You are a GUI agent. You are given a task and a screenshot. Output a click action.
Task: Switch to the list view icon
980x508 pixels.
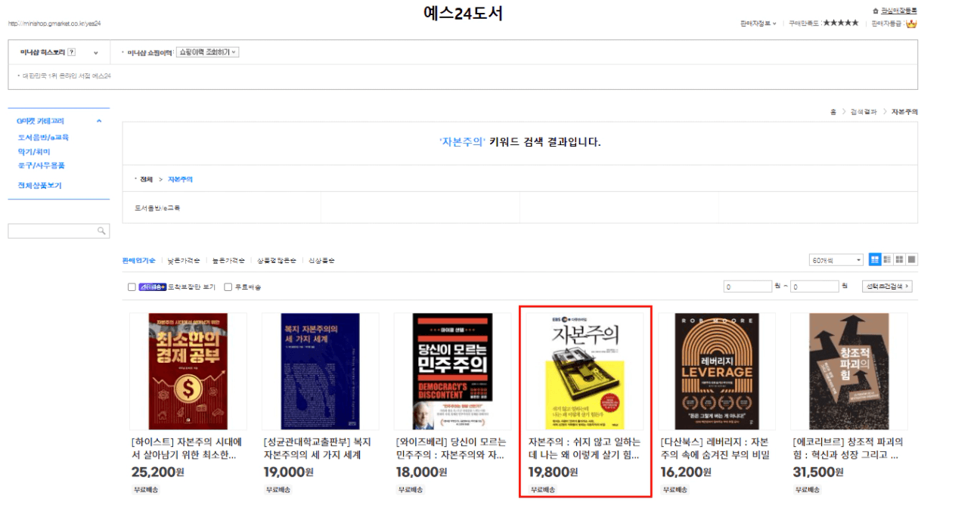[887, 260]
